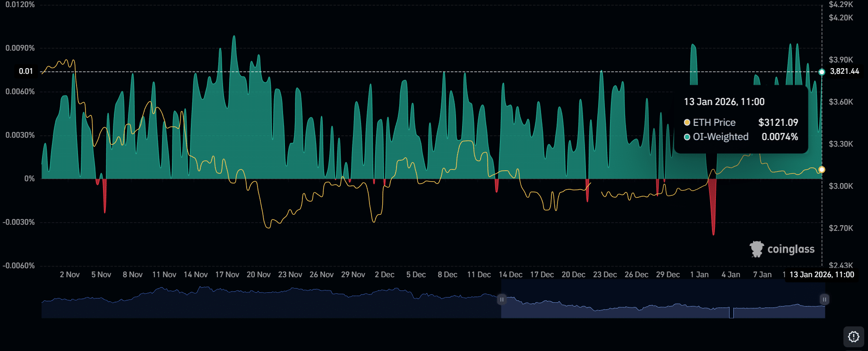This screenshot has height=351, width=868.
Task: Click the 0.01 funding rate axis label
Action: (26, 71)
